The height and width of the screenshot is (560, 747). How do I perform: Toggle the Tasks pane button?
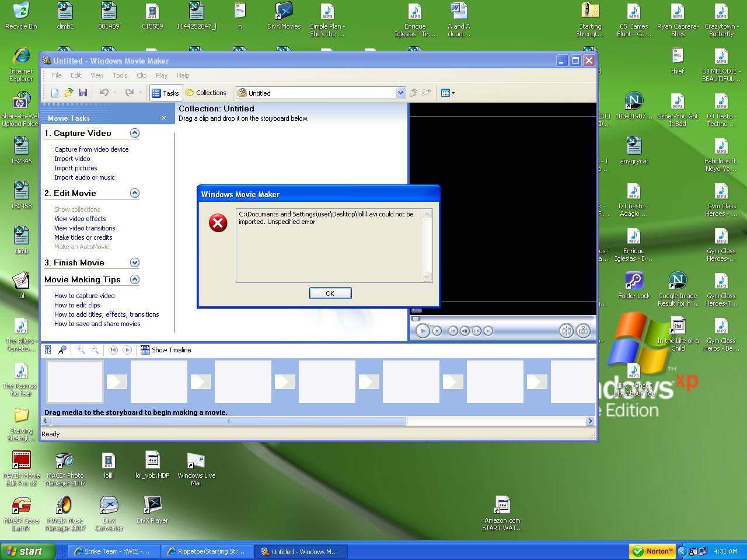coord(165,93)
